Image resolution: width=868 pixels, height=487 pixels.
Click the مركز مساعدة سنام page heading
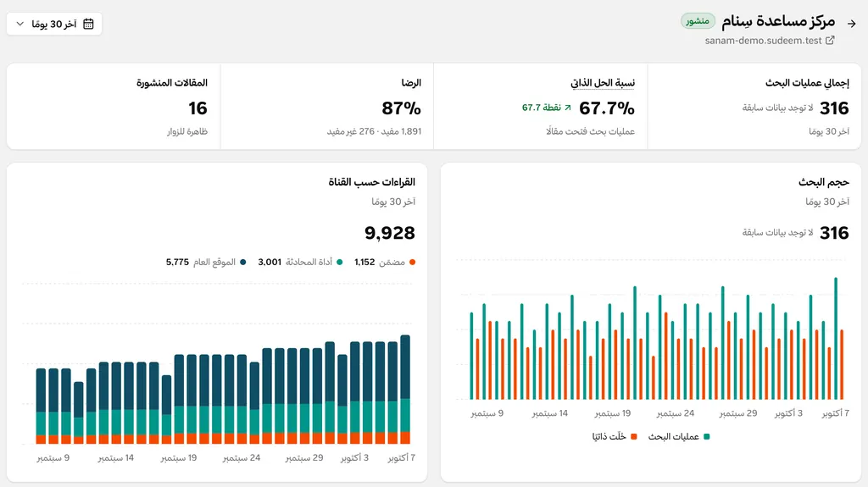778,21
